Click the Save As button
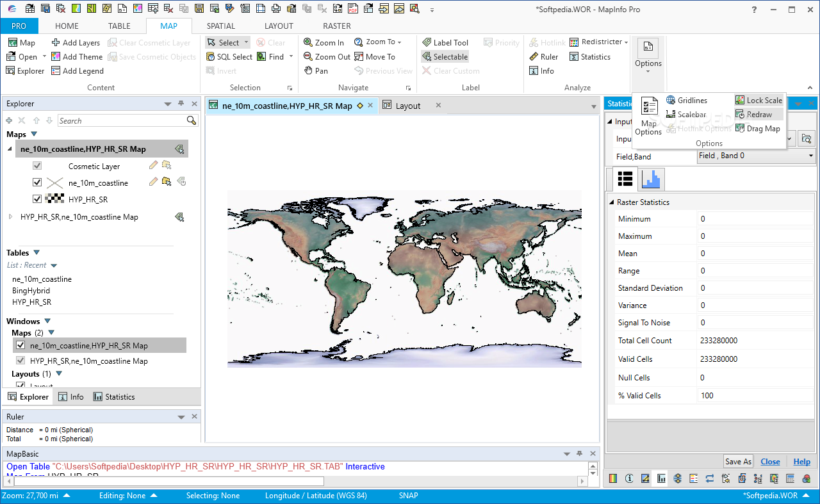The image size is (820, 504). 738,462
